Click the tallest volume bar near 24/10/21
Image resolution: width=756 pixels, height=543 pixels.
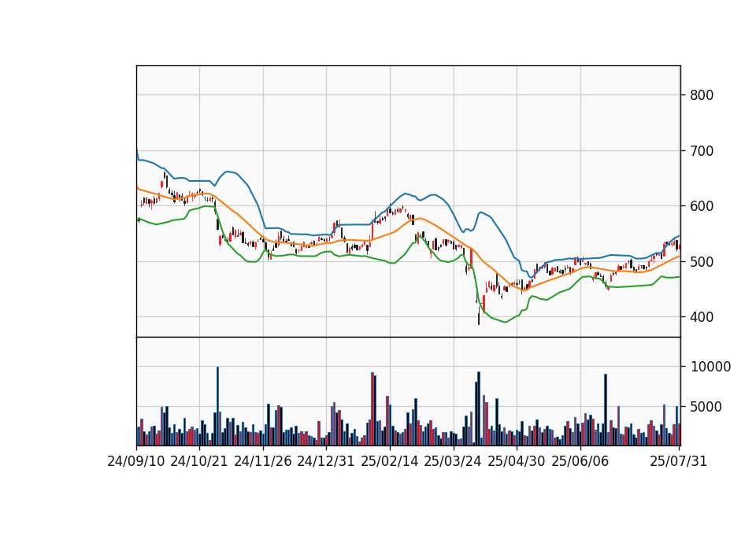pyautogui.click(x=217, y=406)
